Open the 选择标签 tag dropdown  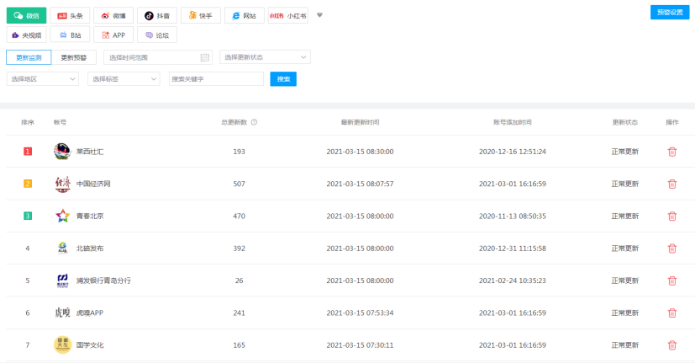tap(124, 79)
